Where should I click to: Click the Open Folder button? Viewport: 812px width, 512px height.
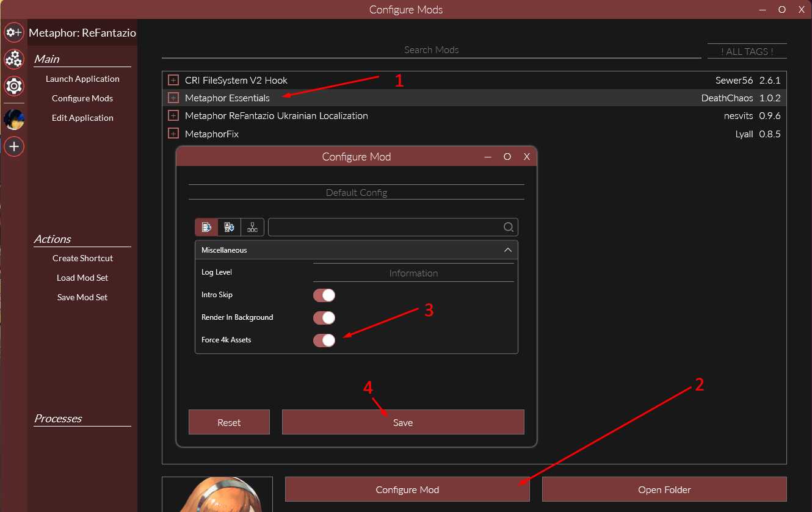tap(664, 489)
